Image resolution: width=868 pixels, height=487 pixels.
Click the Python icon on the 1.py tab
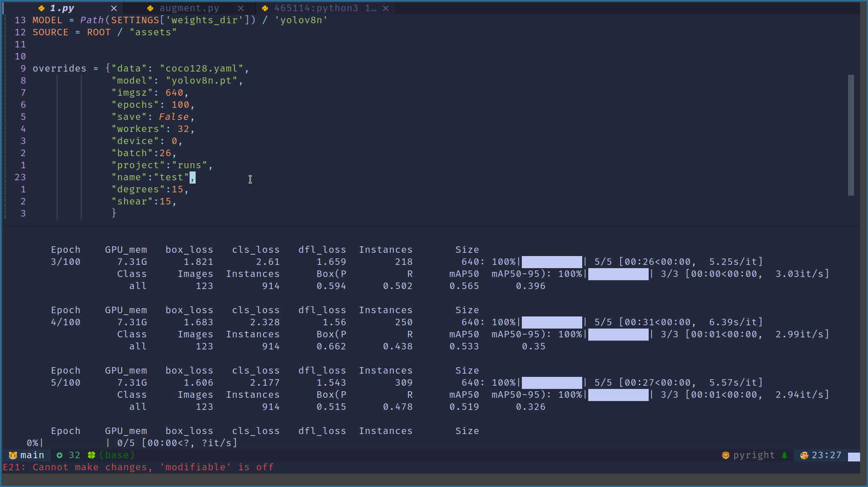(41, 7)
